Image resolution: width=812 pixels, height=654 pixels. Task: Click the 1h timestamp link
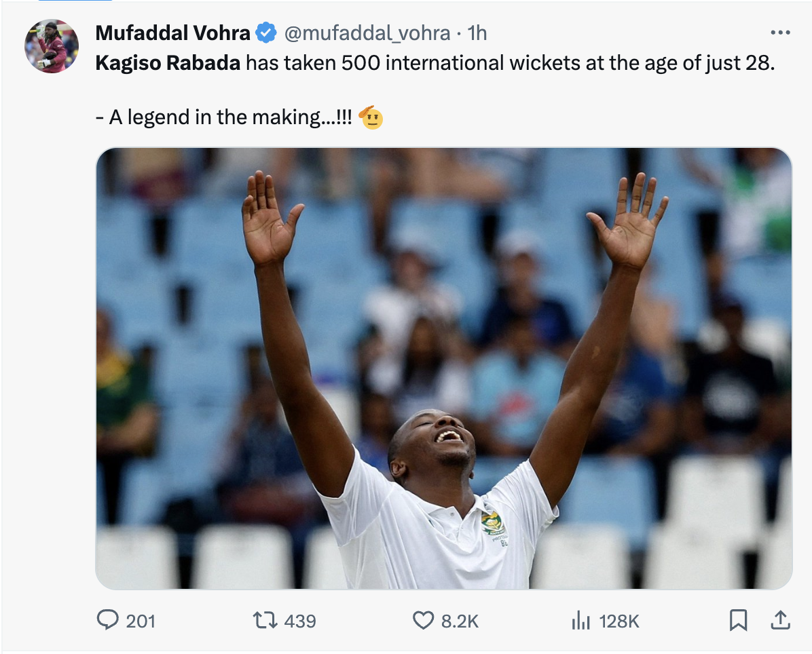click(x=477, y=33)
